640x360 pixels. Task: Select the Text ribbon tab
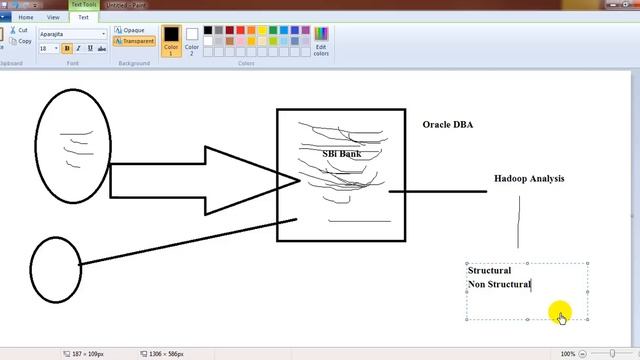[83, 18]
